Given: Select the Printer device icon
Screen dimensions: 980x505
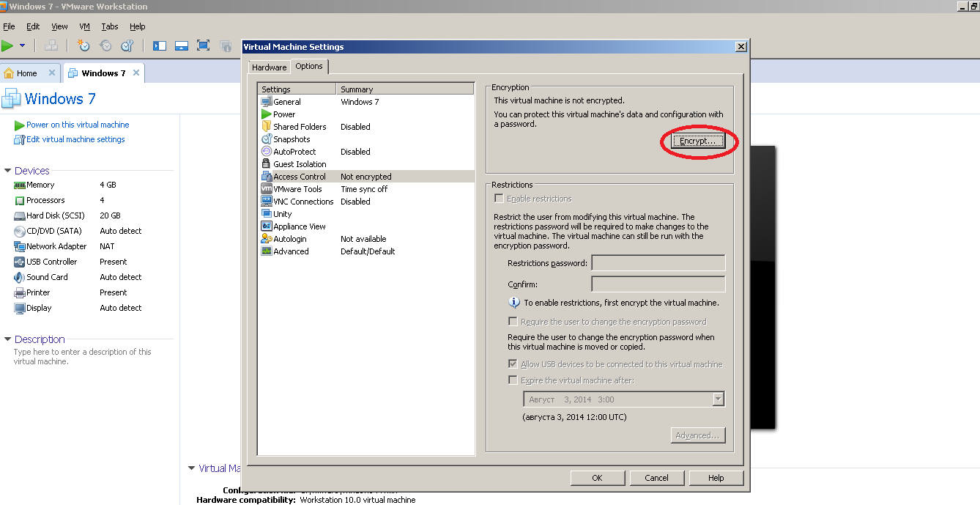Looking at the screenshot, I should 20,293.
